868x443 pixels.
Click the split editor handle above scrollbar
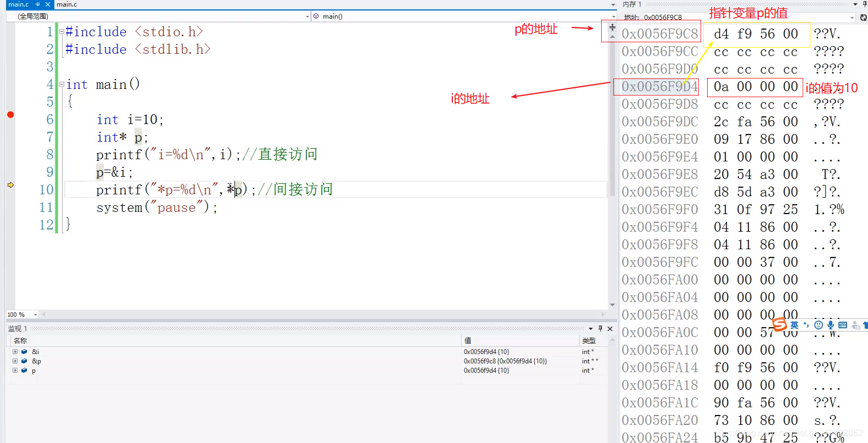click(612, 26)
